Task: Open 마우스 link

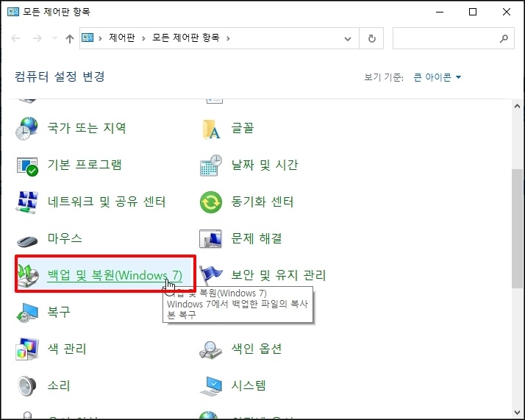Action: [65, 238]
